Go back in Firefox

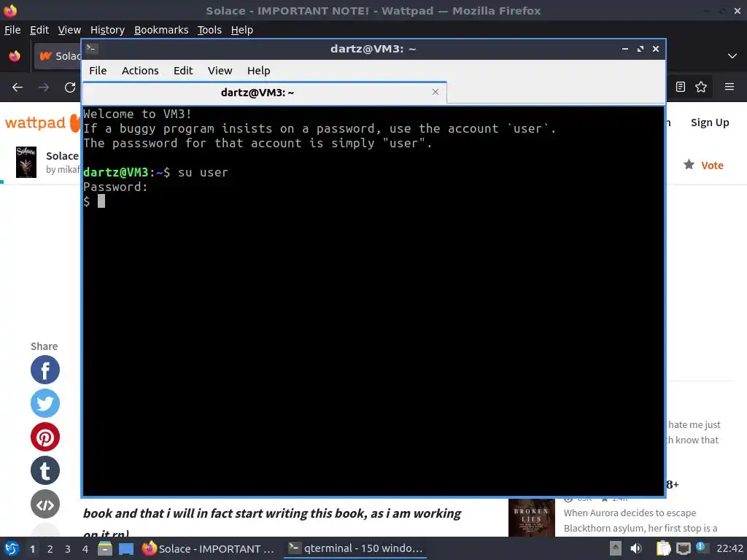tap(18, 87)
